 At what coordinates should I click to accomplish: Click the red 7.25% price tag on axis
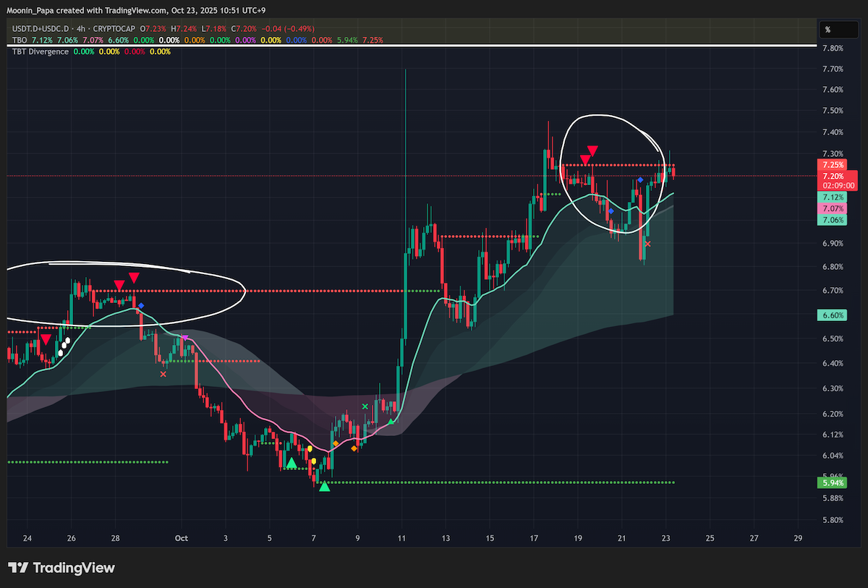tap(833, 165)
